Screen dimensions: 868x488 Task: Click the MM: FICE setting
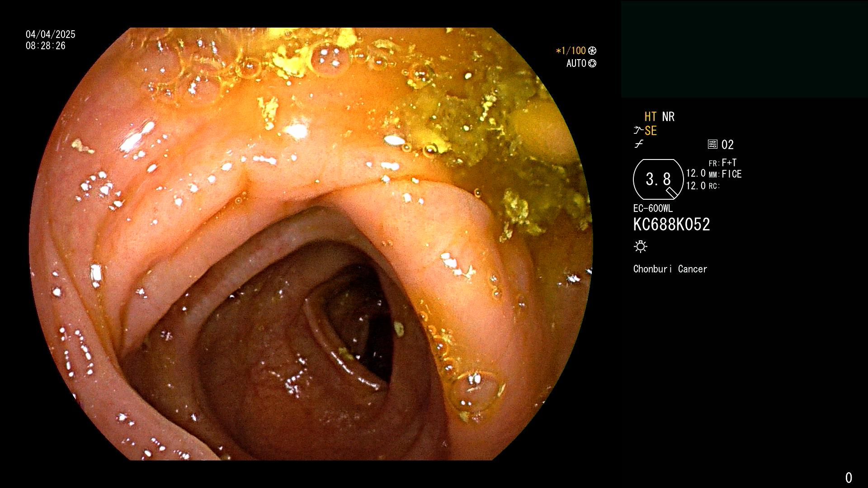(725, 174)
